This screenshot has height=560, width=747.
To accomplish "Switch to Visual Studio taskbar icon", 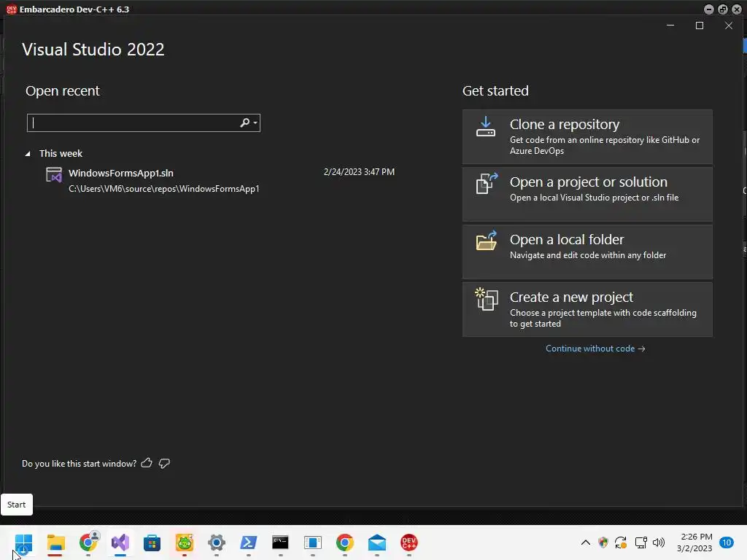I will click(120, 542).
